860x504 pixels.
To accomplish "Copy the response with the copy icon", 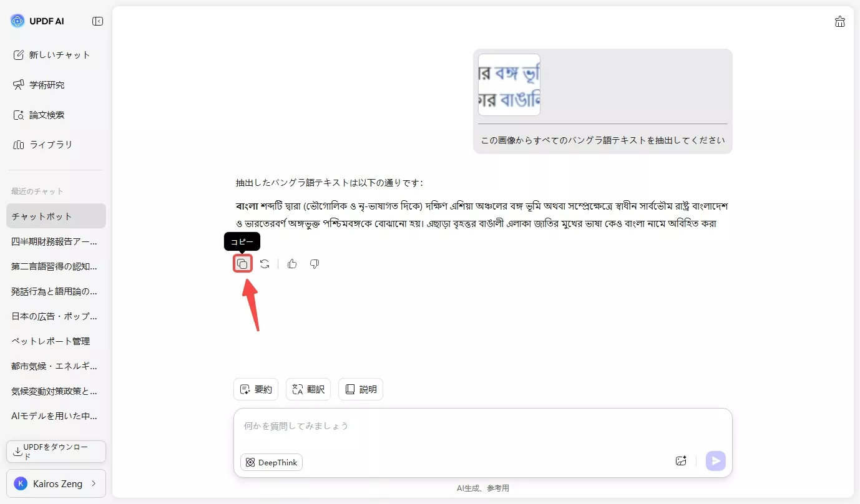I will 242,264.
